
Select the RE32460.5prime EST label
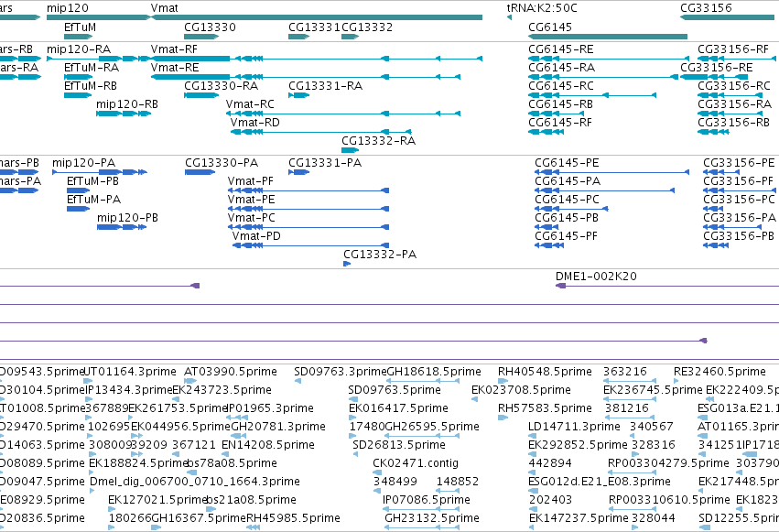(719, 372)
